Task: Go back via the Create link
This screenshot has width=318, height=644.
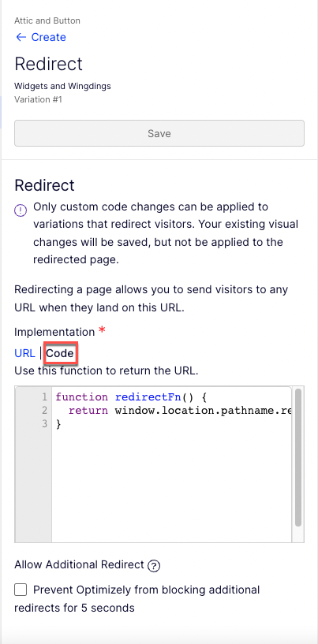Action: 49,37
